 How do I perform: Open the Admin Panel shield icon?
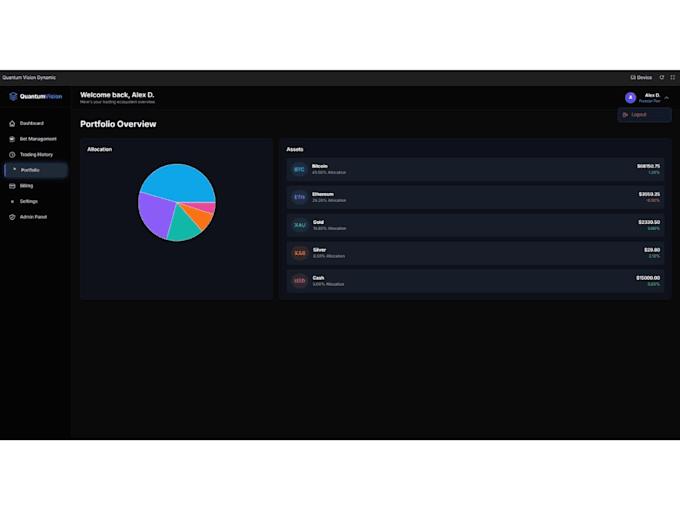click(12, 217)
